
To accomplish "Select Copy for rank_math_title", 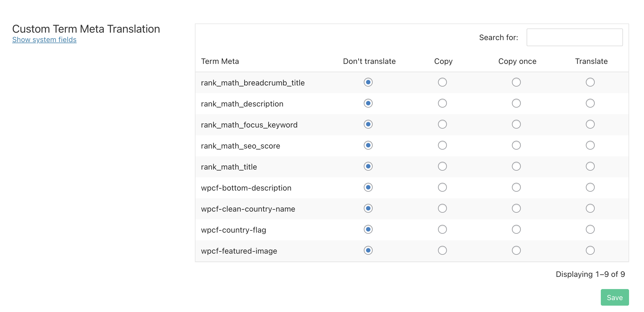I will click(x=442, y=166).
